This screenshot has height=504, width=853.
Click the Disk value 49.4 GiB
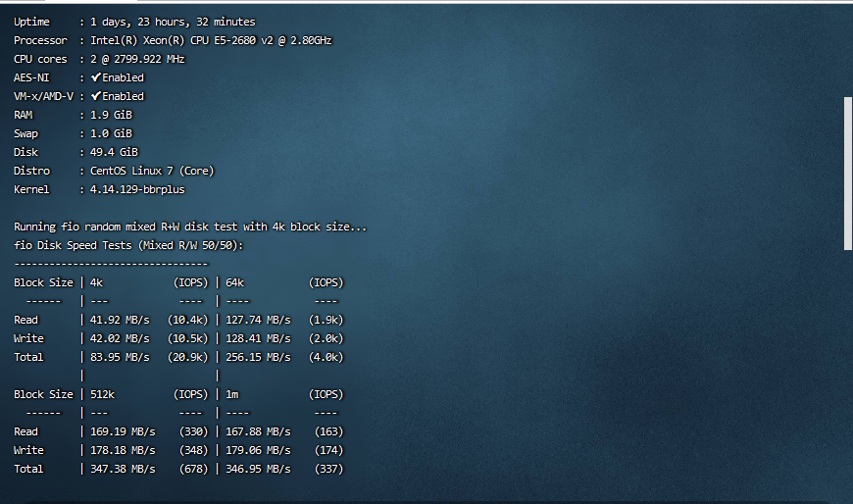click(x=114, y=152)
